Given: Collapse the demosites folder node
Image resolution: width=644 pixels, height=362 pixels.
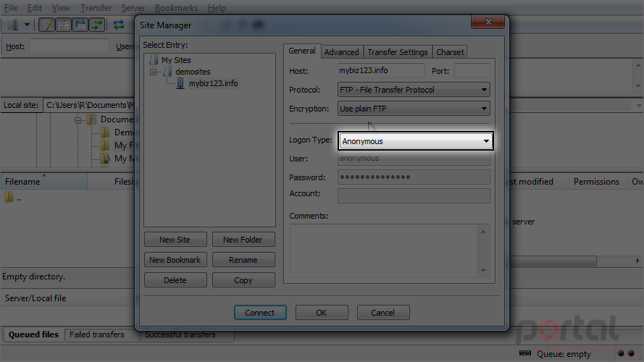Looking at the screenshot, I should point(153,72).
